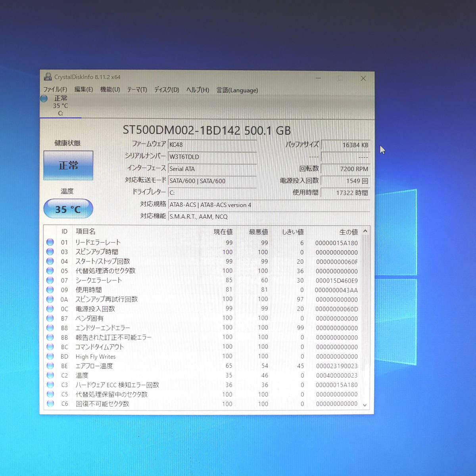Click the features field S.M.A.R.T., AAM, NCQ
Screen dimensions: 476x476
[269, 217]
